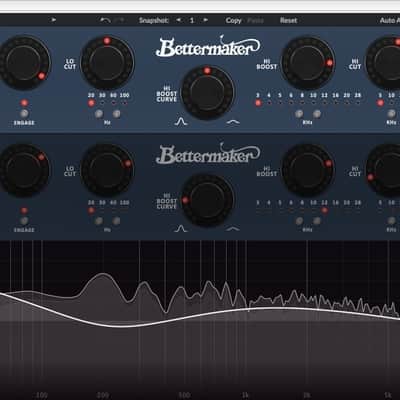This screenshot has width=400, height=400.
Task: Click lit 20 Hz LED on bottom LO CUT
Action: [x=91, y=210]
